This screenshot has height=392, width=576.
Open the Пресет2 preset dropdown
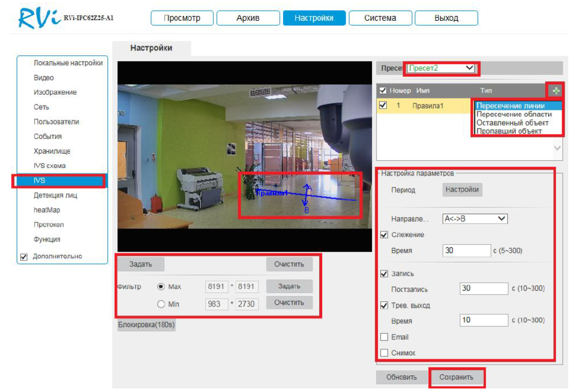441,68
